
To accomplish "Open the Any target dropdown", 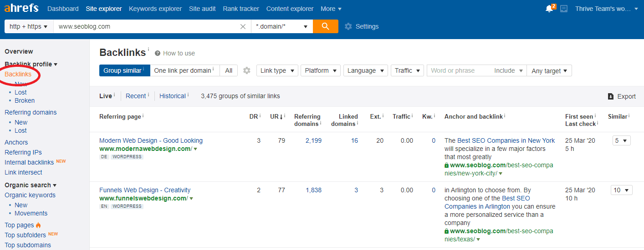I will [x=549, y=70].
